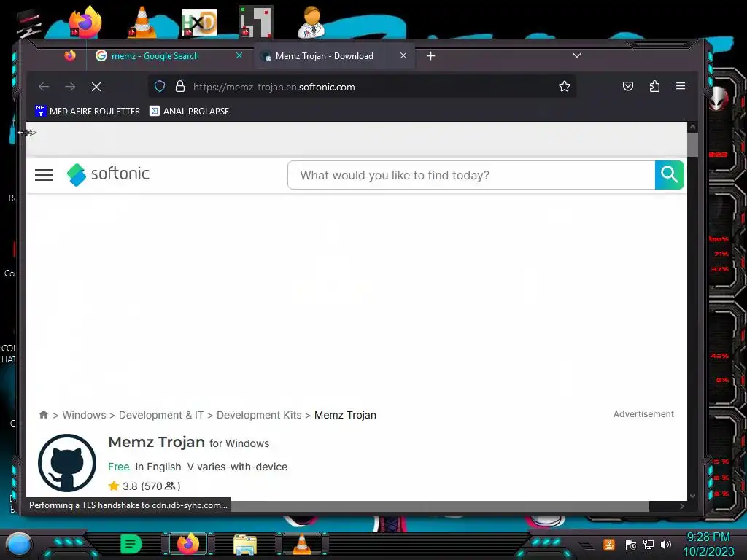Open HxD hex editor desktop icon

click(199, 23)
